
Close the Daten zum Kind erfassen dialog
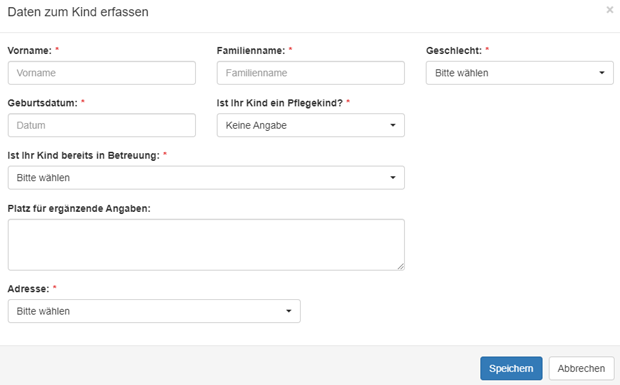pyautogui.click(x=610, y=10)
